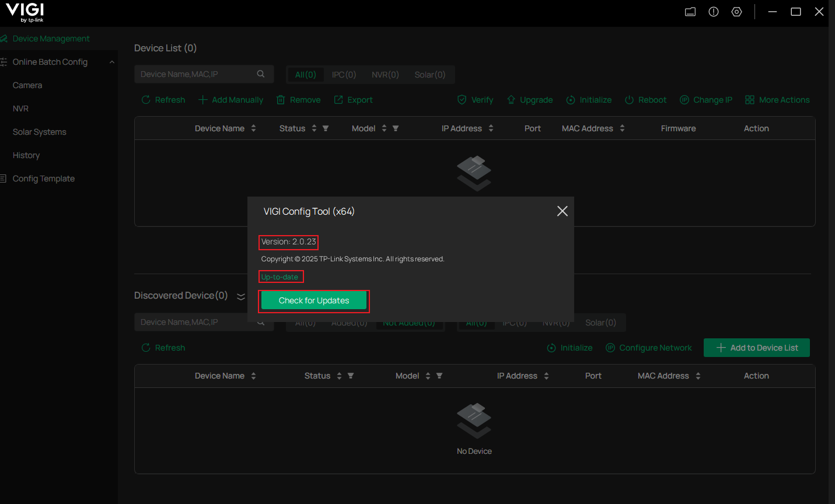Export the device list
The image size is (835, 504).
(353, 100)
